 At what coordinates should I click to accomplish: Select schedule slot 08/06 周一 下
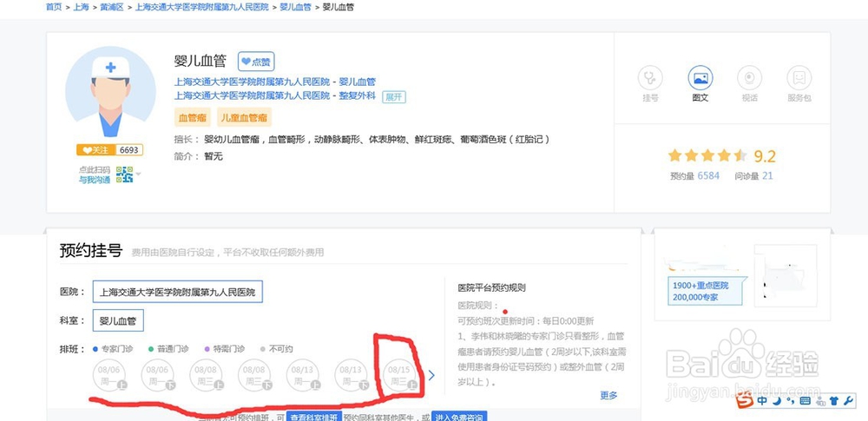158,376
